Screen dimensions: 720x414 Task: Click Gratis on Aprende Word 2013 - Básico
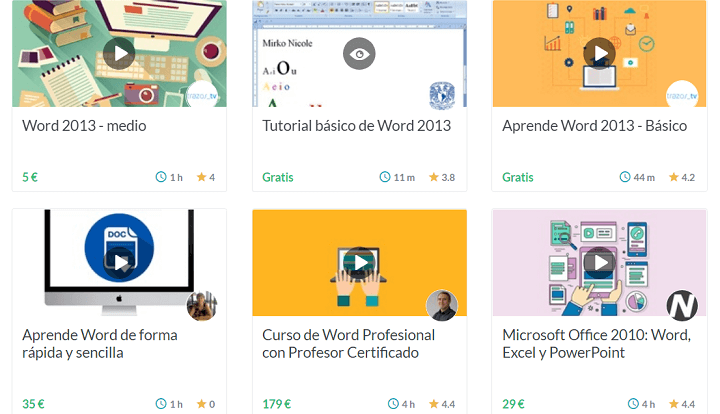tap(518, 177)
